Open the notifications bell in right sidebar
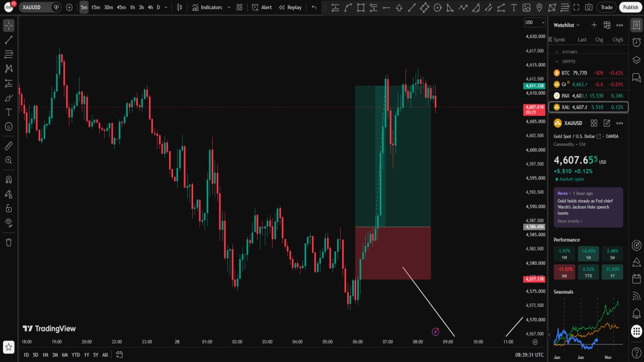 pos(636,314)
